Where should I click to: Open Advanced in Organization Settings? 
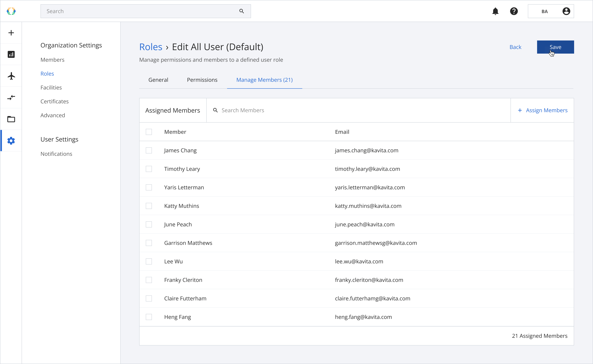(x=53, y=115)
